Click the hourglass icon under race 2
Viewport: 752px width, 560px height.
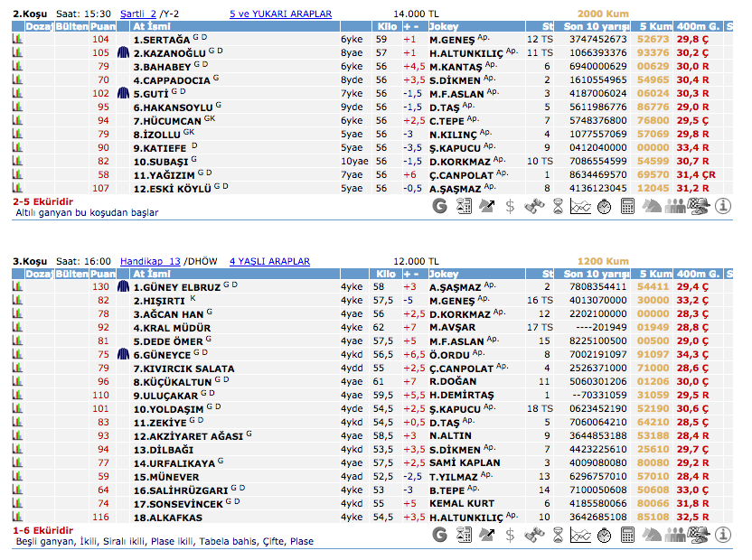tap(558, 206)
